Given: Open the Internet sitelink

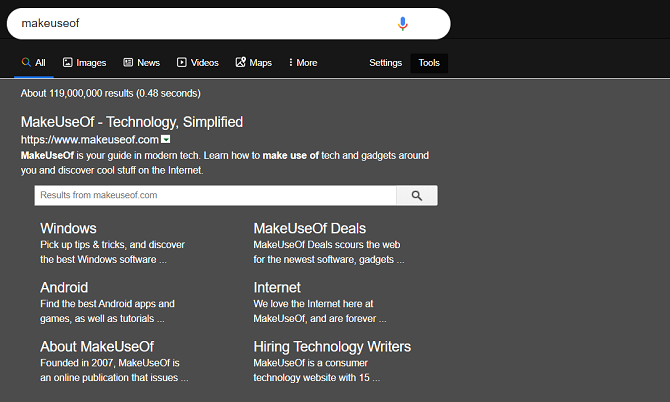Looking at the screenshot, I should click(277, 288).
